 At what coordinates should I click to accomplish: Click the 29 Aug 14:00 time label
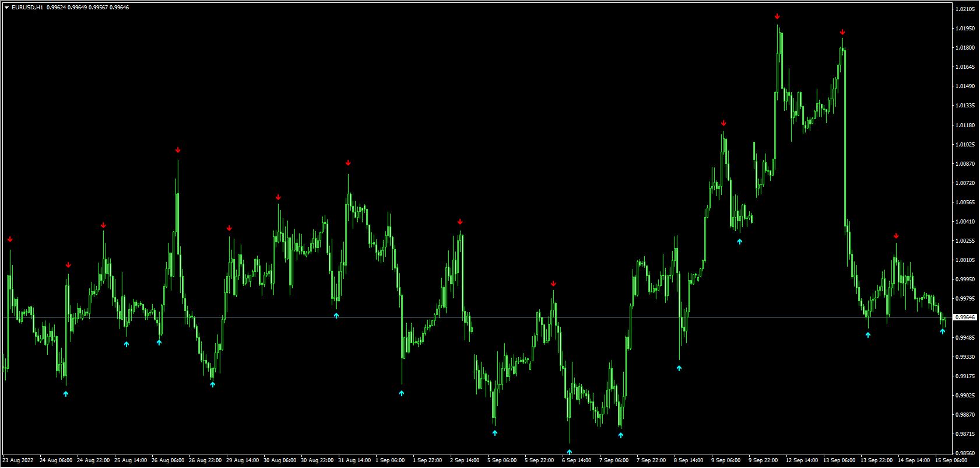click(x=243, y=460)
